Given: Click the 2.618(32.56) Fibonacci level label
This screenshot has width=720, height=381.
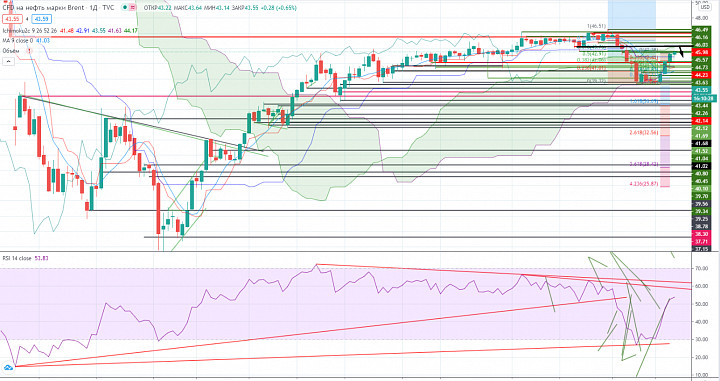Looking at the screenshot, I should click(x=644, y=133).
